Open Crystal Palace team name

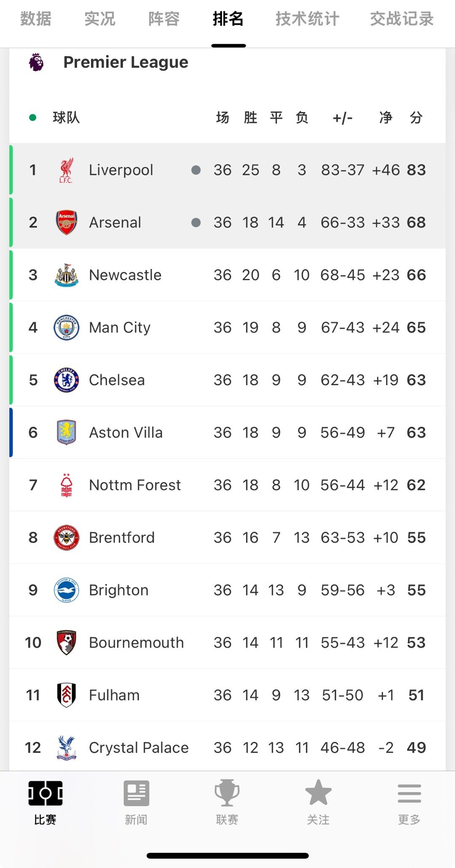(139, 748)
